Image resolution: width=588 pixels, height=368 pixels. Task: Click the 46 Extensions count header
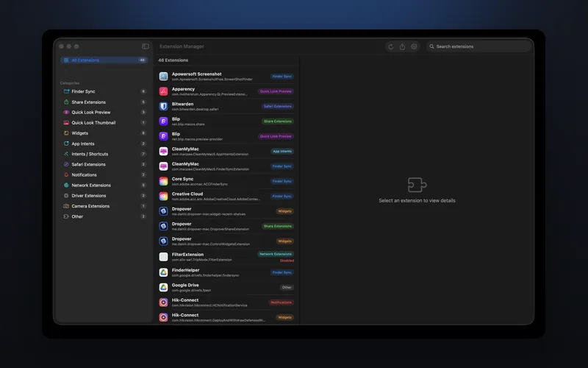click(173, 60)
